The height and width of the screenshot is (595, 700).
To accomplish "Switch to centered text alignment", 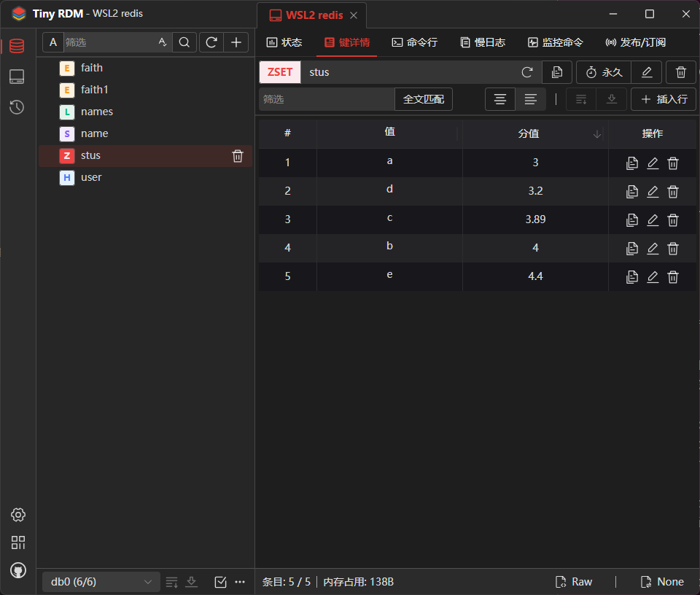I will click(x=500, y=99).
